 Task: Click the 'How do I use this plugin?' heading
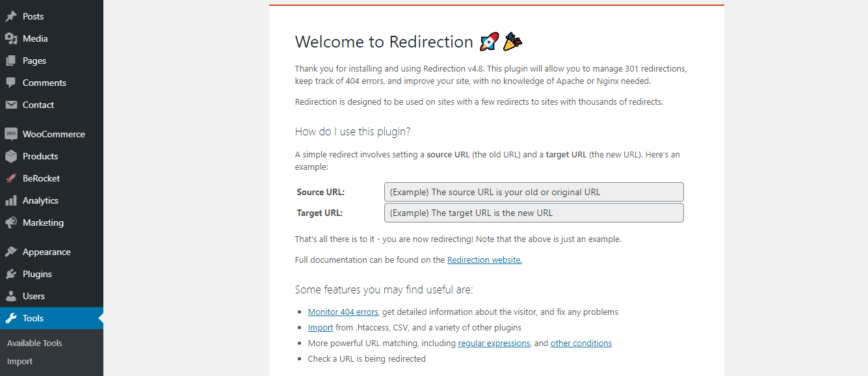pyautogui.click(x=352, y=131)
